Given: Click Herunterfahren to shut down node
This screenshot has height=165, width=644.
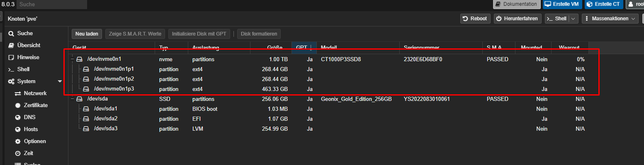Looking at the screenshot, I should [518, 19].
